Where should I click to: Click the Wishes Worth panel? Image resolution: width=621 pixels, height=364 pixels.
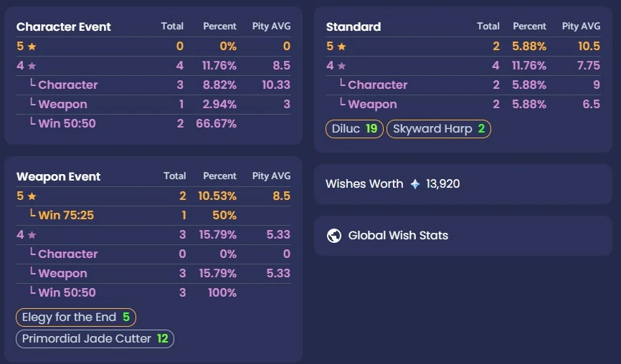(x=463, y=184)
